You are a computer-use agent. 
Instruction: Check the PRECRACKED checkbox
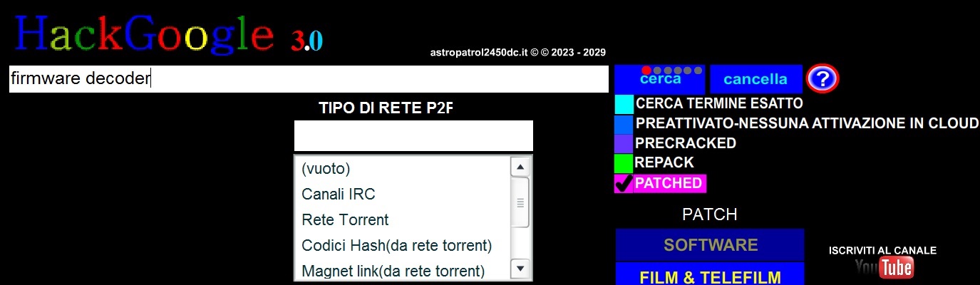pyautogui.click(x=624, y=143)
